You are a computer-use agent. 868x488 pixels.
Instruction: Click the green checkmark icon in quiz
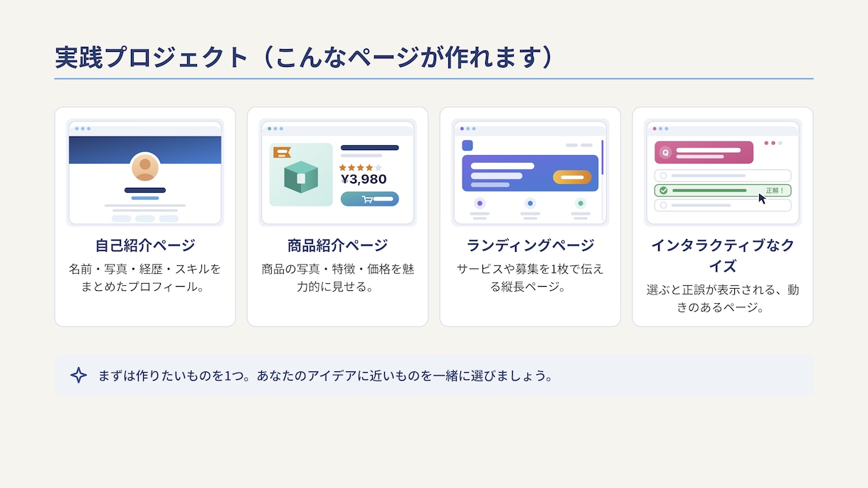(664, 191)
